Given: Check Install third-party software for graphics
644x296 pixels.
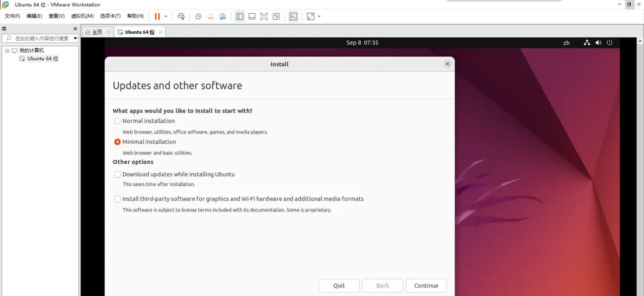Looking at the screenshot, I should 117,199.
